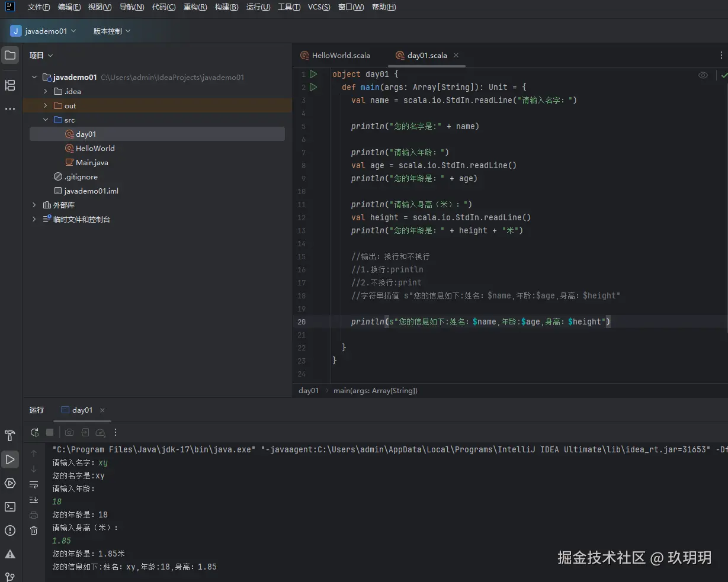Clear console with the trash icon
The image size is (728, 582).
coord(34,530)
